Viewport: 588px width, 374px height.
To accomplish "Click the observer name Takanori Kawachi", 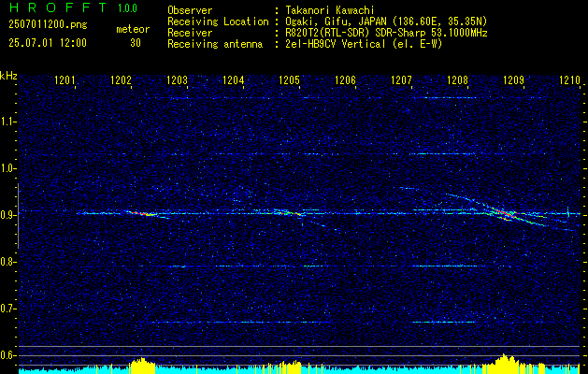I will pyautogui.click(x=330, y=10).
